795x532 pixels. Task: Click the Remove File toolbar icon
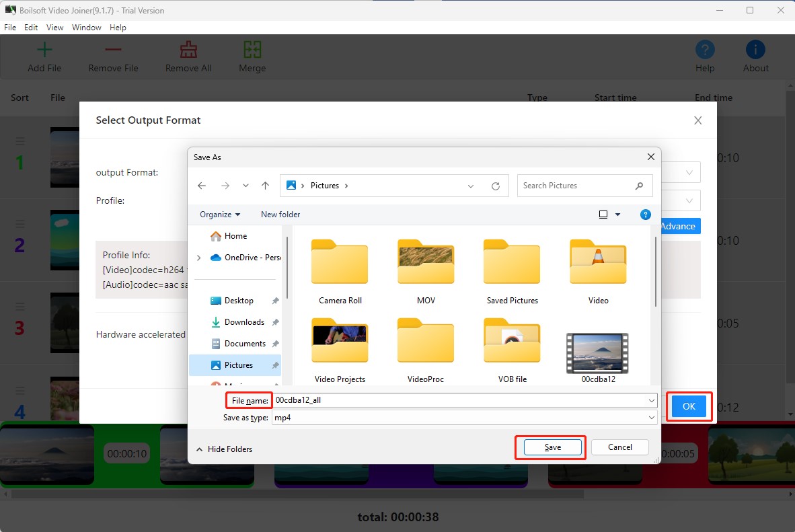click(x=113, y=50)
